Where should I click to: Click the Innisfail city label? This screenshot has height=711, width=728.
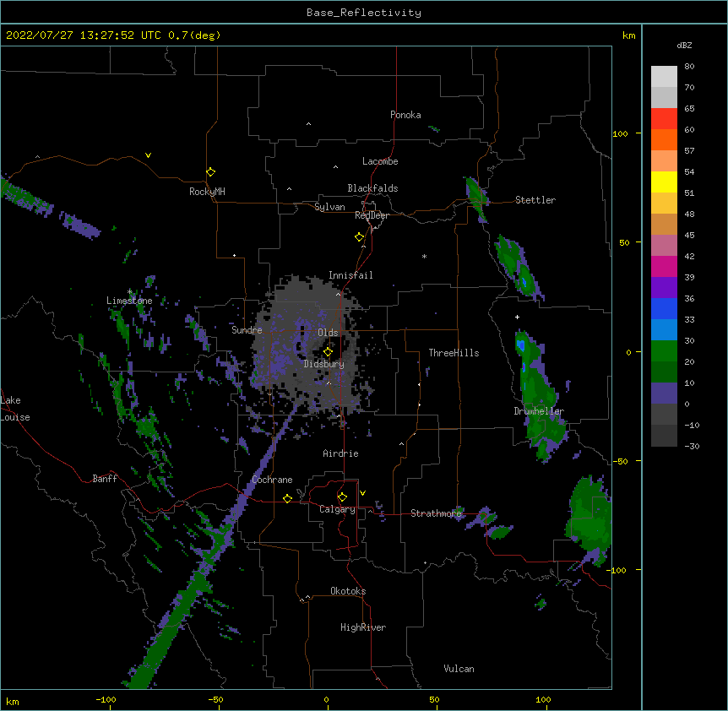click(x=350, y=275)
